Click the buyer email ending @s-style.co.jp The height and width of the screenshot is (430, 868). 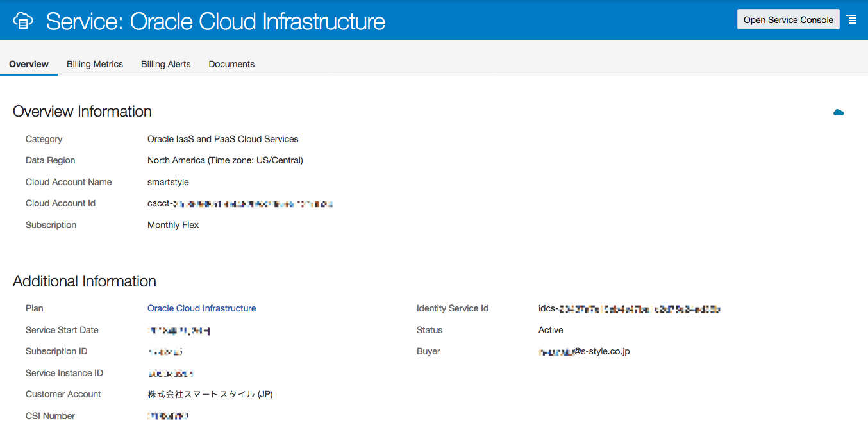tap(584, 351)
